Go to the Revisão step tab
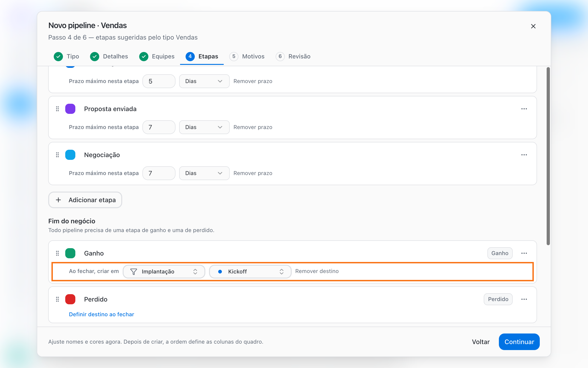Viewport: 588px width, 368px height. click(293, 57)
